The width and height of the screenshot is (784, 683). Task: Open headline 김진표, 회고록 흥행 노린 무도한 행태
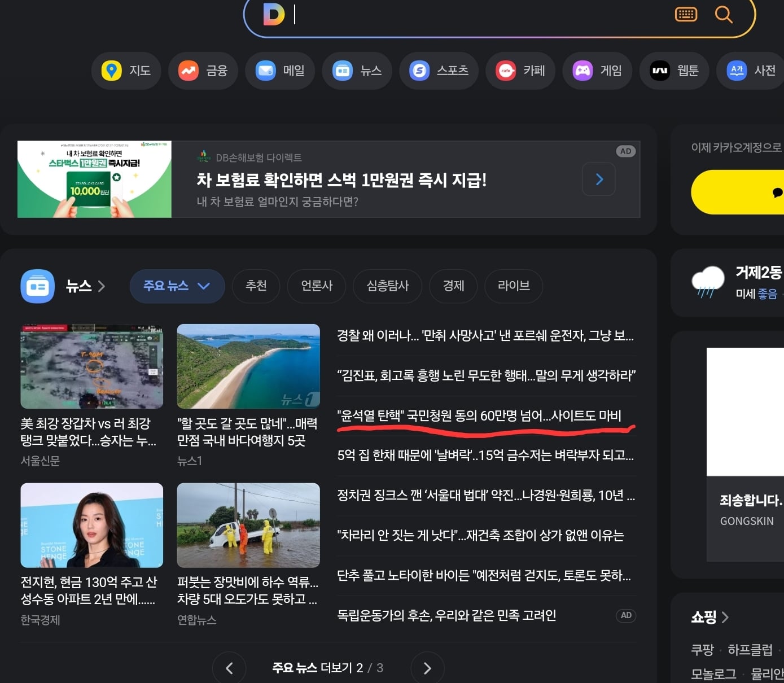[487, 375]
